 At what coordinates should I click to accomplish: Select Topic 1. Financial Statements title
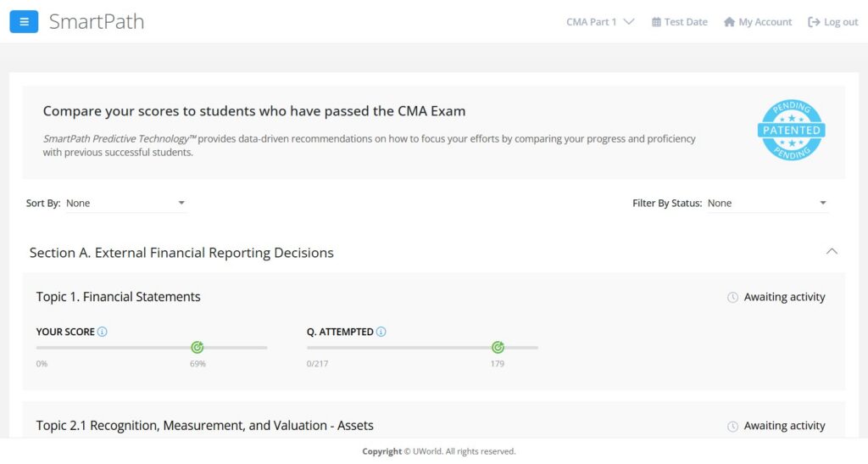click(119, 297)
